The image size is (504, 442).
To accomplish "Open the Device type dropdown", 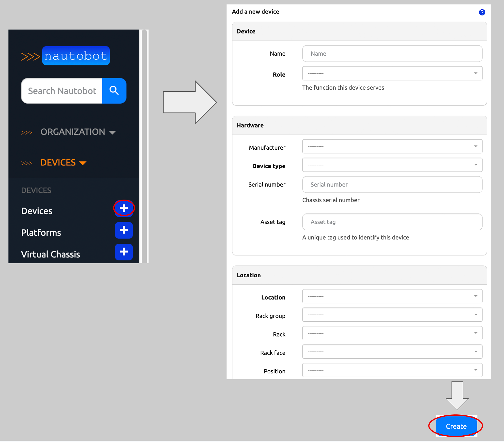I will coord(392,165).
